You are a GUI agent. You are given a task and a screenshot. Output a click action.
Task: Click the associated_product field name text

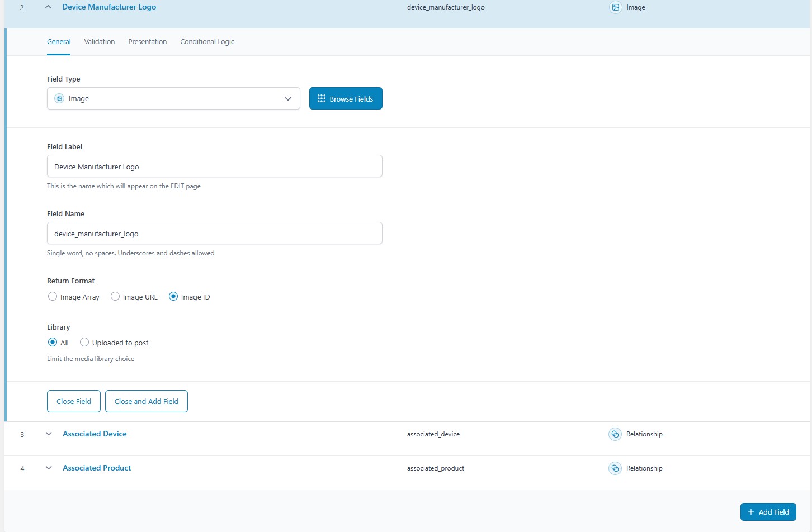click(x=436, y=468)
